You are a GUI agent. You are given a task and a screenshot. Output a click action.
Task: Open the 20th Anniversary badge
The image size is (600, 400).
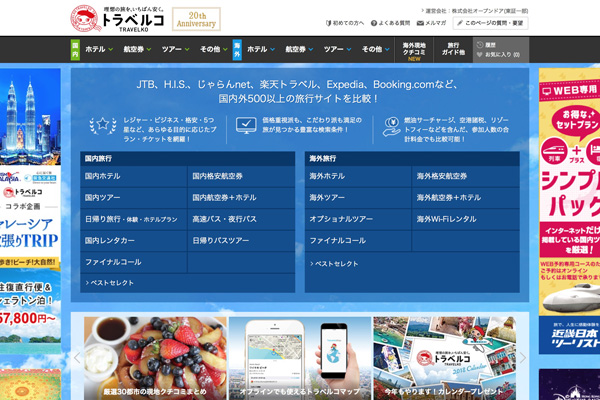tap(196, 19)
